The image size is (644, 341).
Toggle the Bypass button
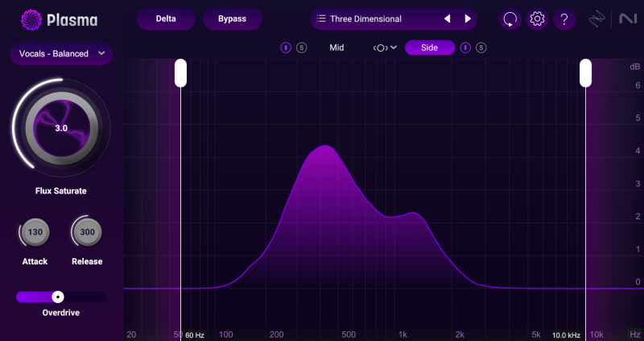233,19
